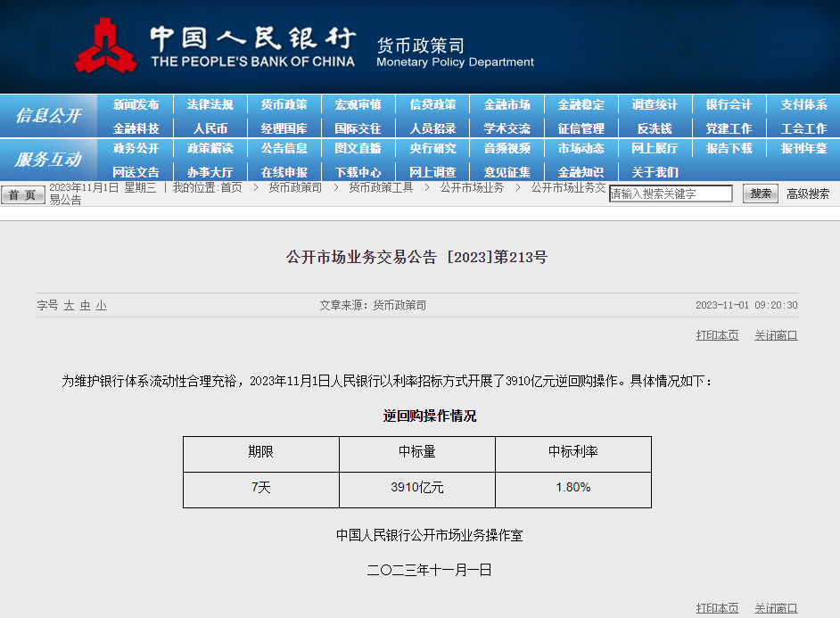Select the 3910亿元 table cell
Image resolution: width=840 pixels, height=618 pixels.
point(416,490)
